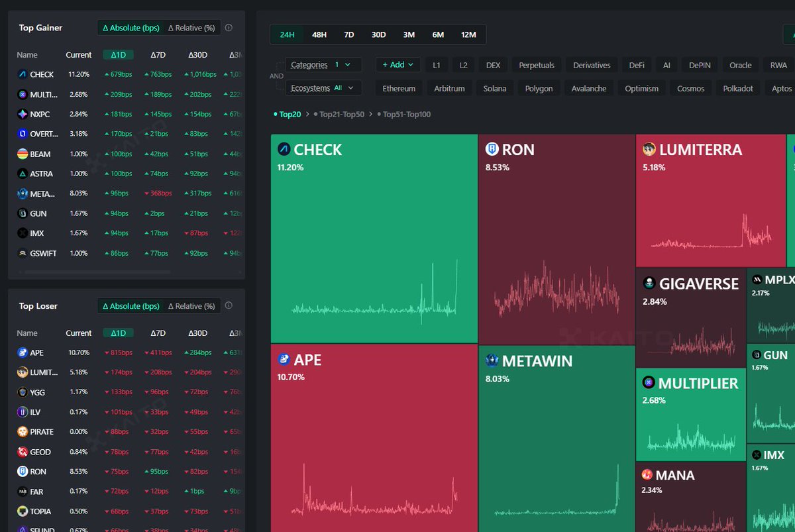Select Relative (%) in Top Loser panel
This screenshot has height=532, width=795.
click(191, 306)
